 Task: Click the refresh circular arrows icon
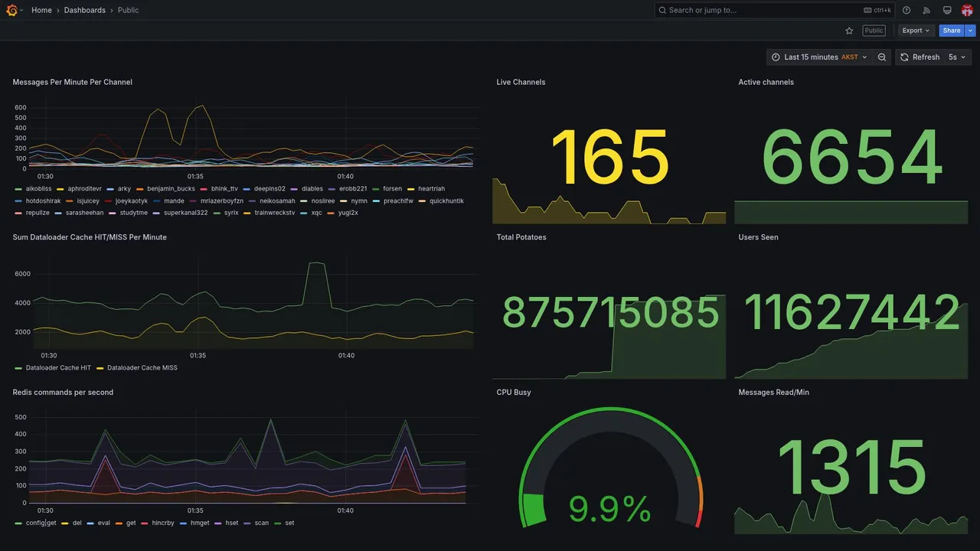[x=904, y=57]
